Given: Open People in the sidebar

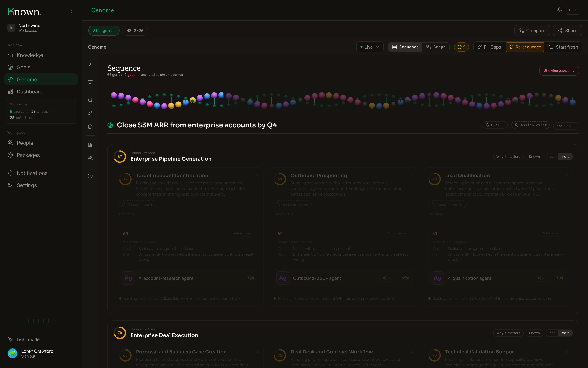Looking at the screenshot, I should tap(41, 143).
